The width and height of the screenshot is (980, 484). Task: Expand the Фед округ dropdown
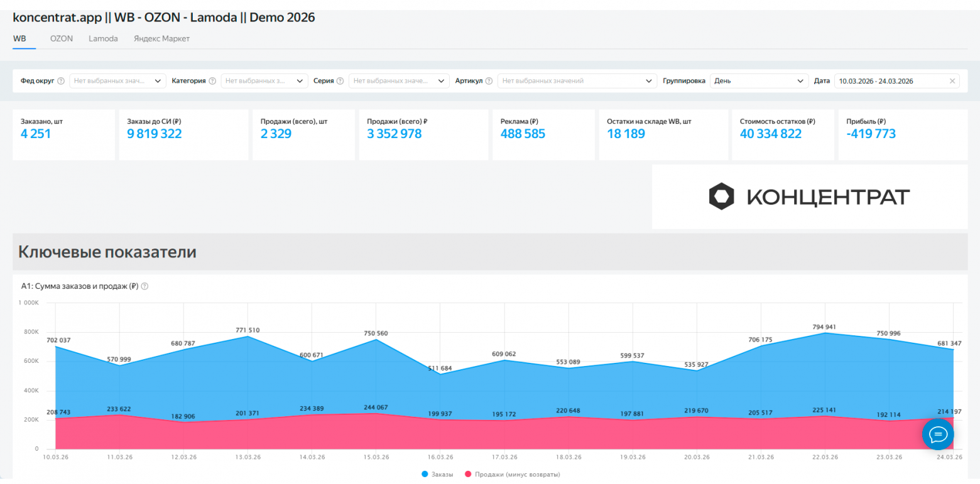(117, 81)
